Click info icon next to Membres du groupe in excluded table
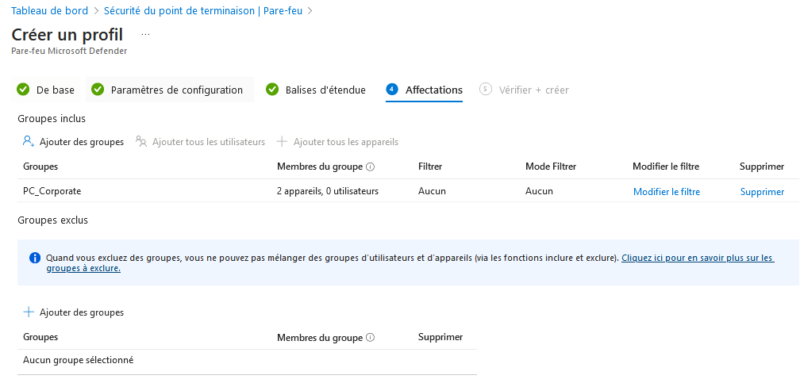This screenshot has width=800, height=383. 371,338
